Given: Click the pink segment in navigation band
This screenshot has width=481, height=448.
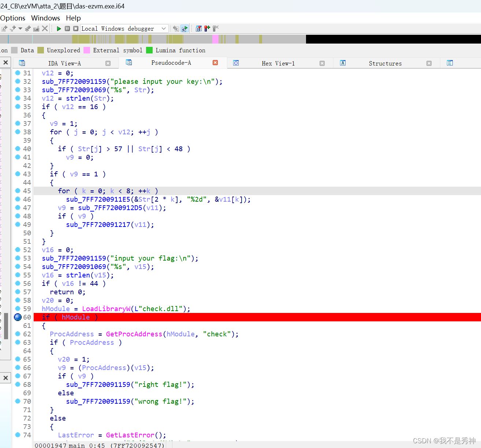Looking at the screenshot, I should point(215,39).
